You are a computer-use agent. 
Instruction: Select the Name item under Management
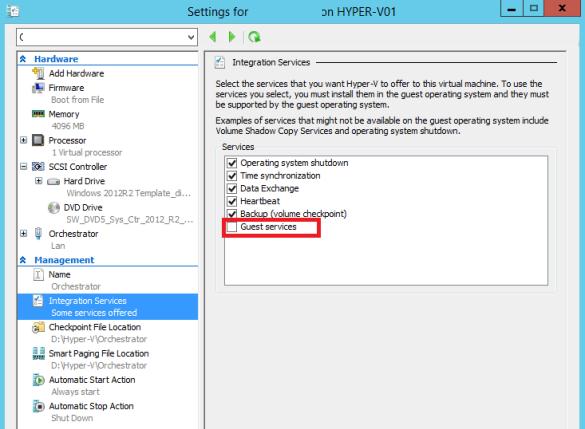59,275
